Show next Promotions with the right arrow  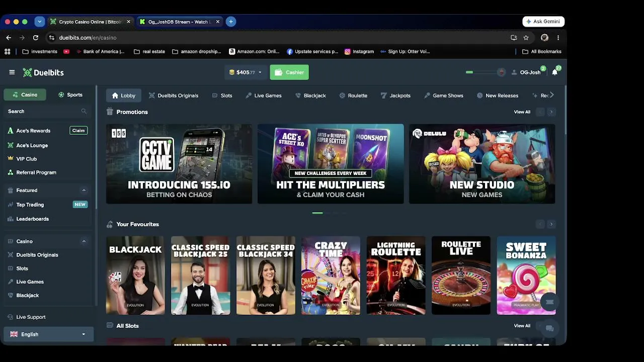551,112
